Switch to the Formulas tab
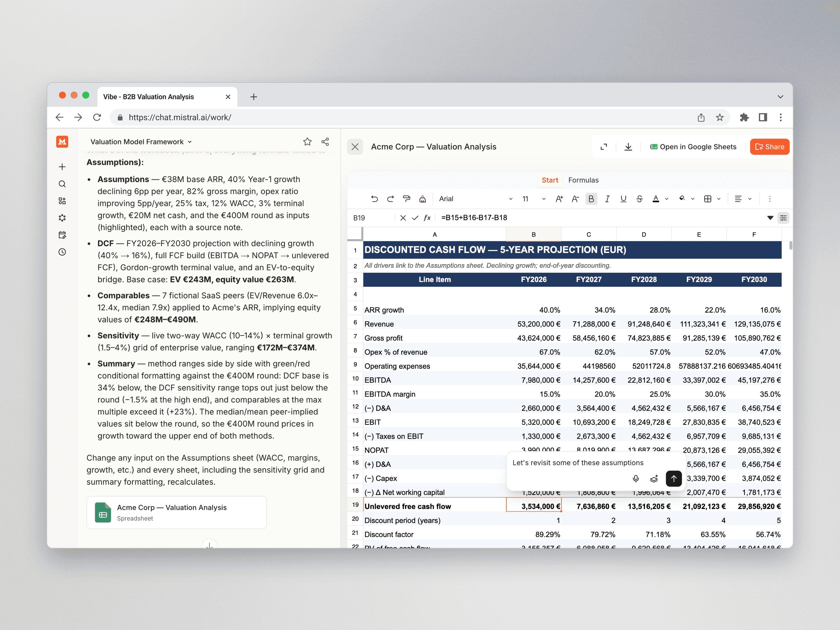Viewport: 840px width, 630px height. click(x=583, y=180)
